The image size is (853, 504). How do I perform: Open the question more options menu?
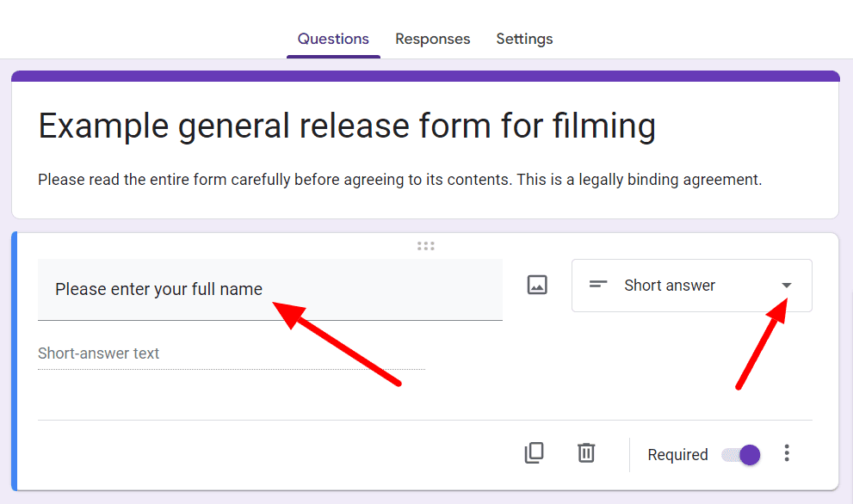click(x=787, y=453)
